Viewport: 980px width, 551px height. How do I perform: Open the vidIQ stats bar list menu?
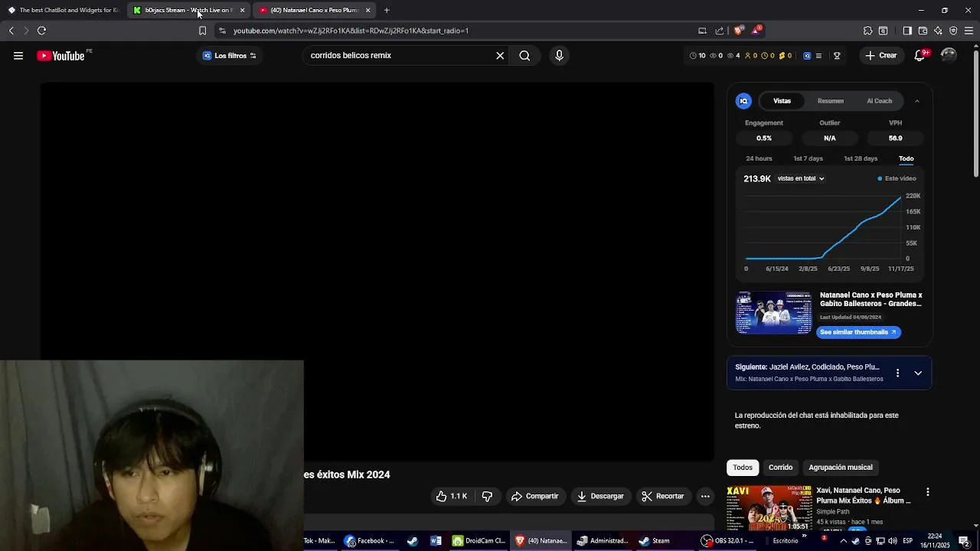coord(818,56)
